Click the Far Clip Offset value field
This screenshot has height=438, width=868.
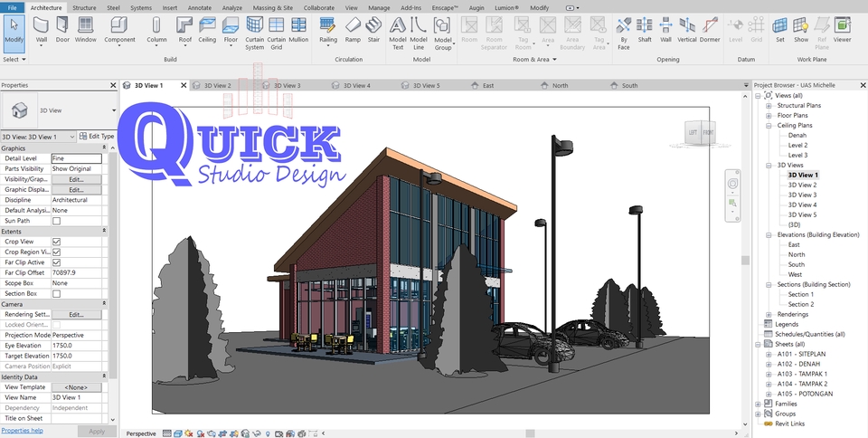[76, 273]
